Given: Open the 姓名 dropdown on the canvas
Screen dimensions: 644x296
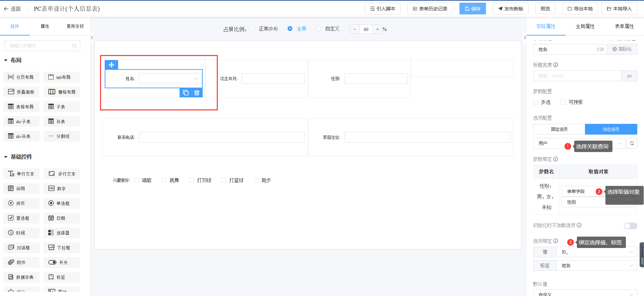Looking at the screenshot, I should [x=170, y=79].
